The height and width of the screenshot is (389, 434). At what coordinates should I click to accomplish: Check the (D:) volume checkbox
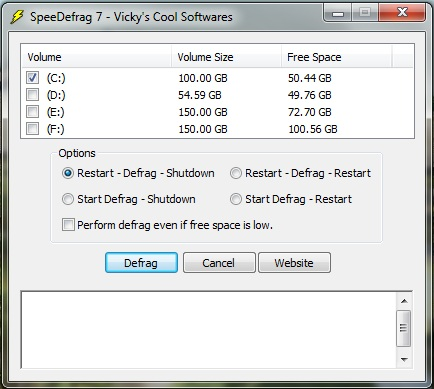(x=32, y=95)
